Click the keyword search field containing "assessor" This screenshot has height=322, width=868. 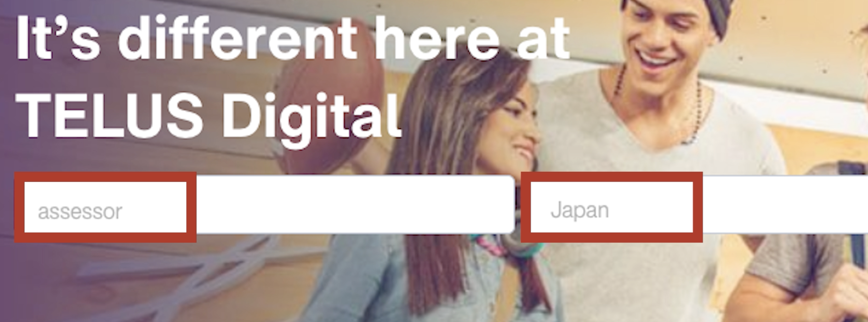[x=265, y=205]
